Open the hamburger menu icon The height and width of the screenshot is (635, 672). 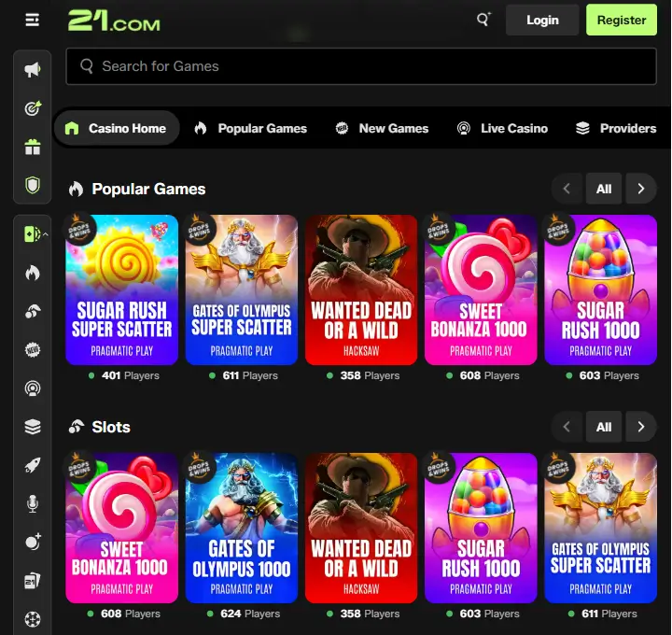(32, 20)
